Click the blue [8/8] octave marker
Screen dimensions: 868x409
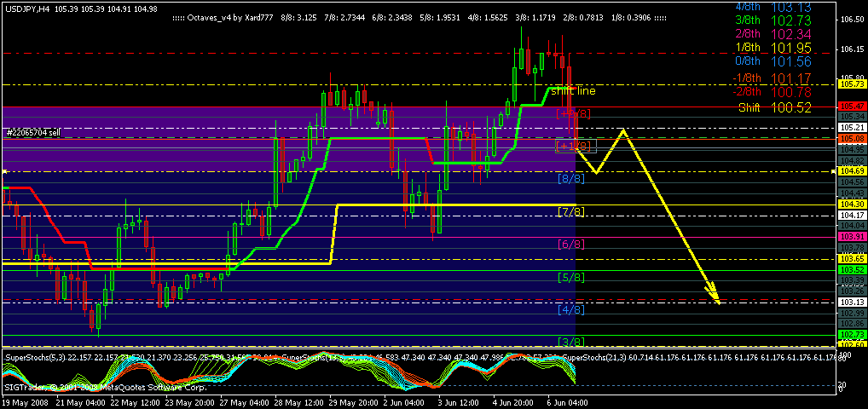pyautogui.click(x=570, y=178)
